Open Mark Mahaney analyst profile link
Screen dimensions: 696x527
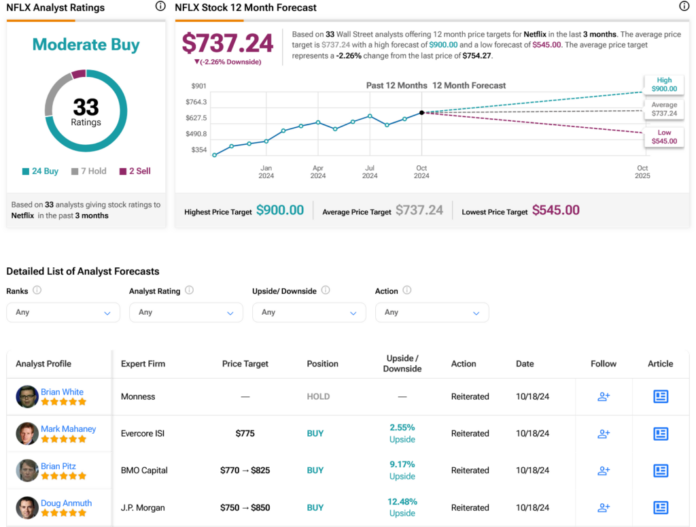pyautogui.click(x=69, y=428)
